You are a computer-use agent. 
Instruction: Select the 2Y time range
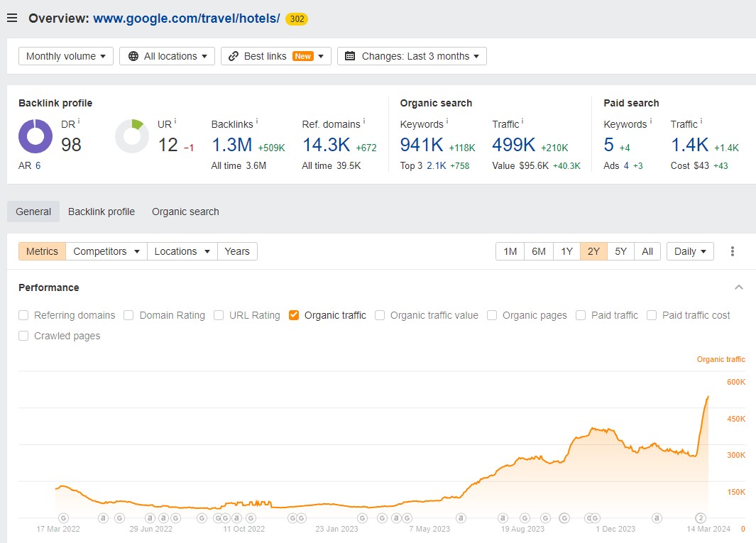pos(593,251)
